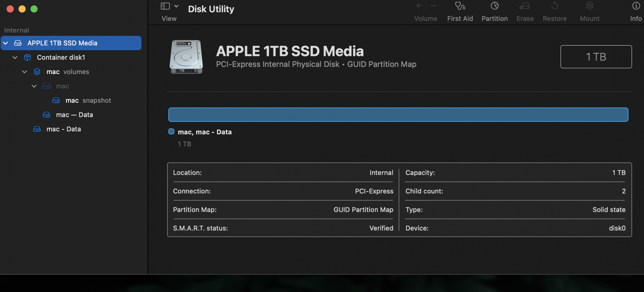This screenshot has width=644, height=292.
Task: Collapse the dimmed mac volume chevron
Action: point(34,86)
